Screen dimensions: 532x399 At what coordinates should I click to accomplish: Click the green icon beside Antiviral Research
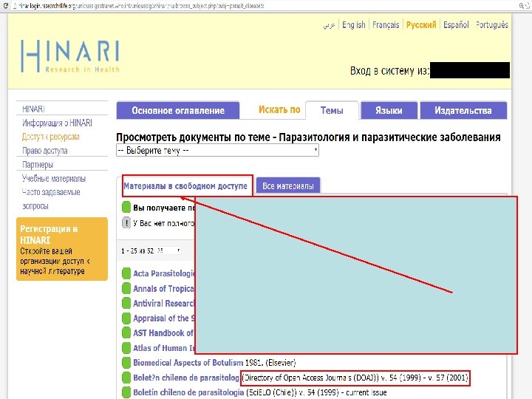point(126,303)
